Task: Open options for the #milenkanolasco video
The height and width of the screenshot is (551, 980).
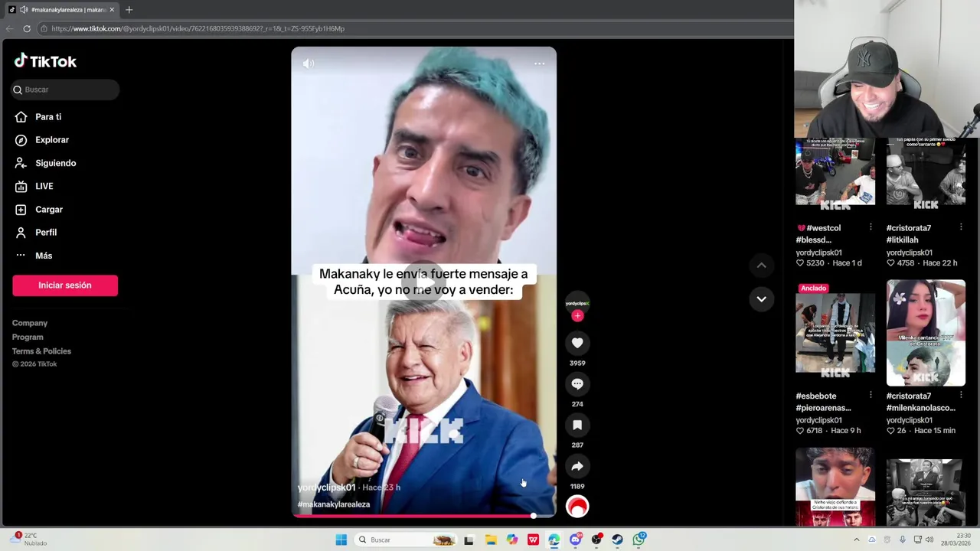Action: click(961, 395)
